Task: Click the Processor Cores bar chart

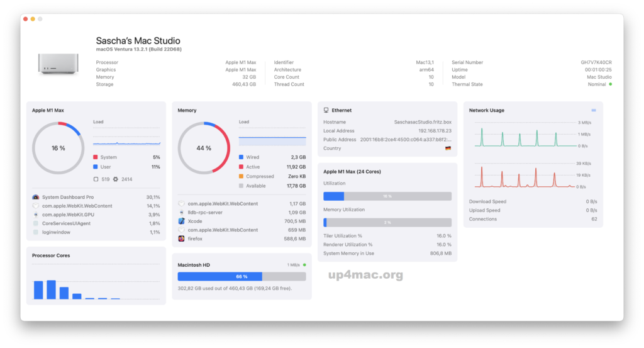Action: click(96, 282)
